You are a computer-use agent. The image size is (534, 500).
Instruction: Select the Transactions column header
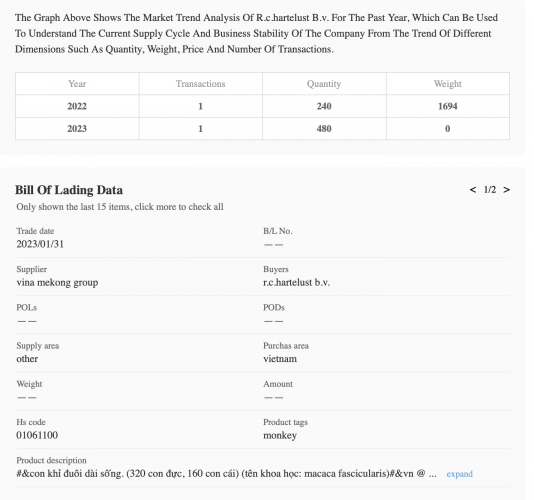point(201,84)
